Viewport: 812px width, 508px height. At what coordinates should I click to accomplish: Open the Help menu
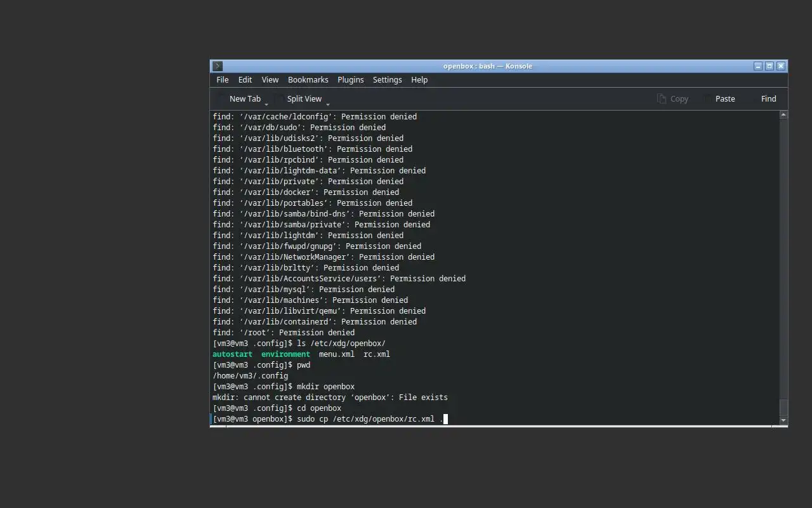pos(419,79)
